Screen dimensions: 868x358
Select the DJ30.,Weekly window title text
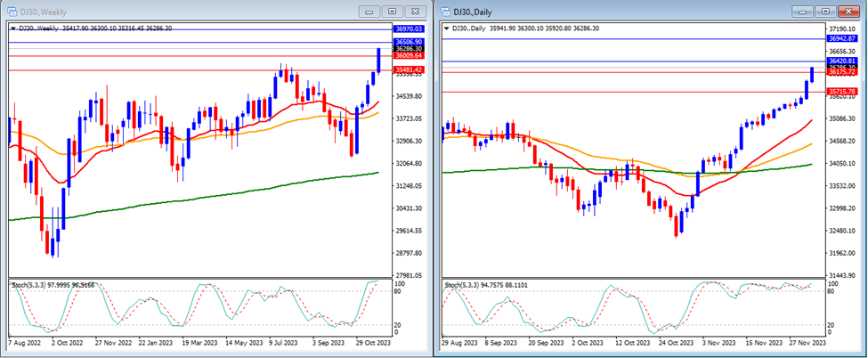[x=42, y=12]
